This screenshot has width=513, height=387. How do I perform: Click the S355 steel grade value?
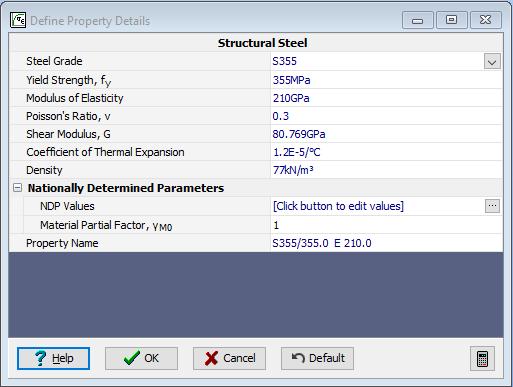[284, 61]
